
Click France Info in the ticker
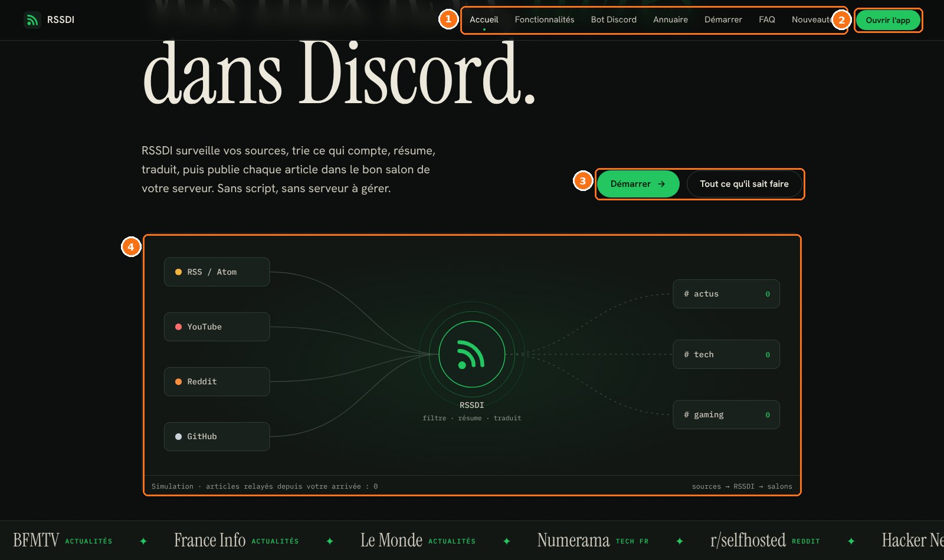click(209, 540)
